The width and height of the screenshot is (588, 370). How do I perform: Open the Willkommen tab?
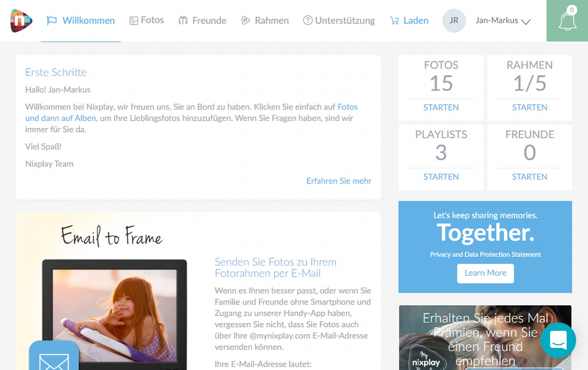click(x=81, y=21)
